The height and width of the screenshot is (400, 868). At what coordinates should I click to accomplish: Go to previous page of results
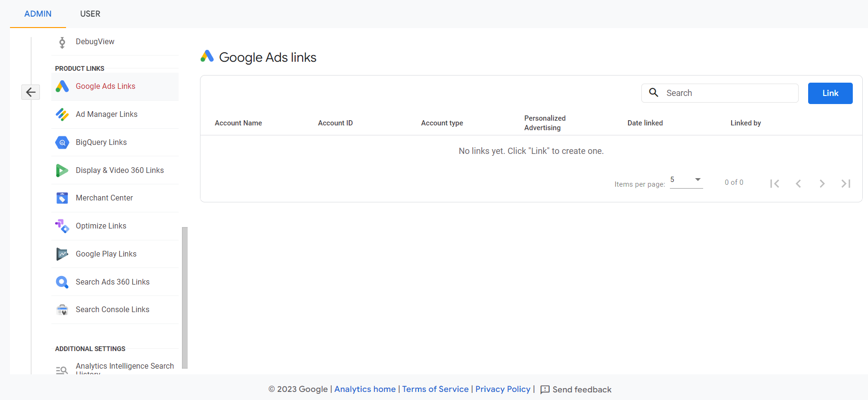click(798, 183)
